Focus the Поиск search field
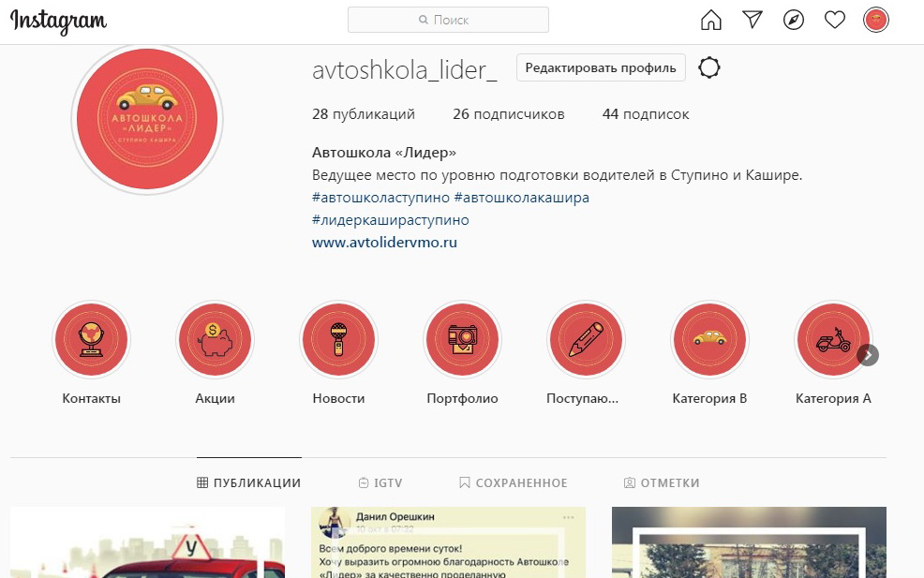This screenshot has width=924, height=578. (449, 20)
